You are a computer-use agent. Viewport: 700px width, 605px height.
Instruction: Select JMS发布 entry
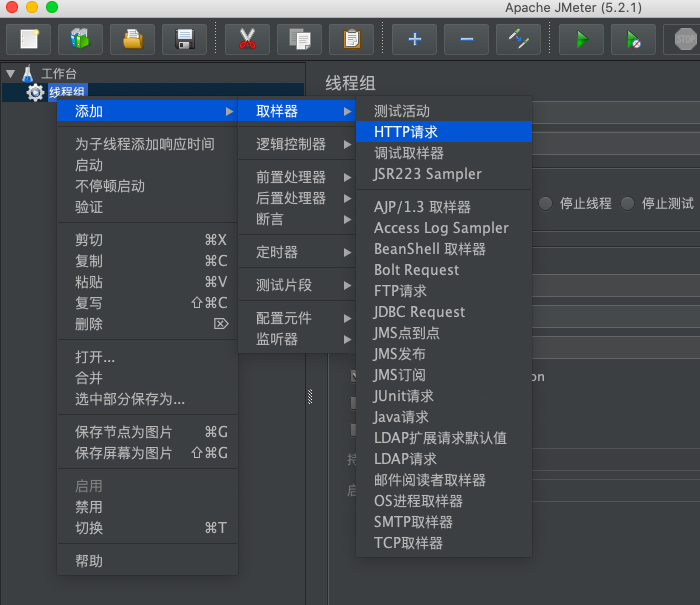pos(444,354)
